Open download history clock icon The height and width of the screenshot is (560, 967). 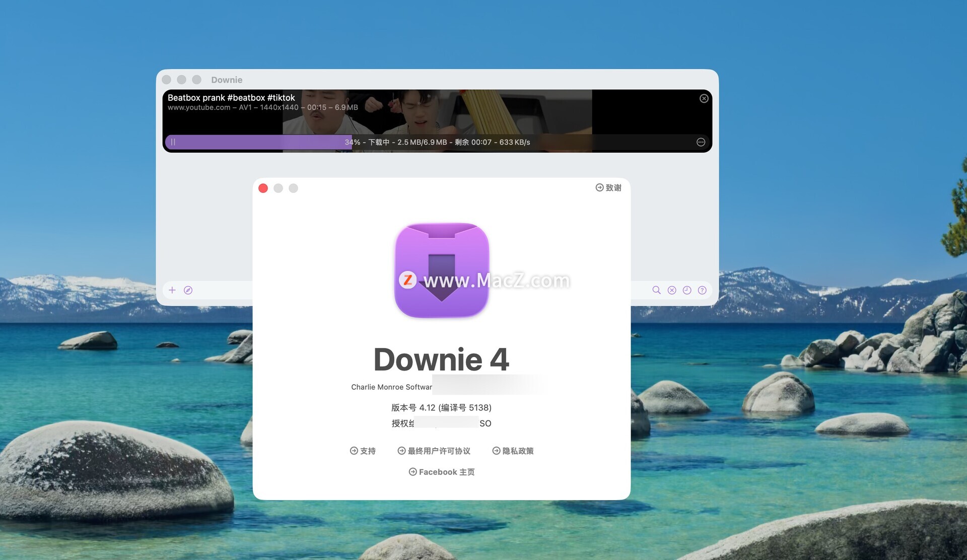click(687, 290)
